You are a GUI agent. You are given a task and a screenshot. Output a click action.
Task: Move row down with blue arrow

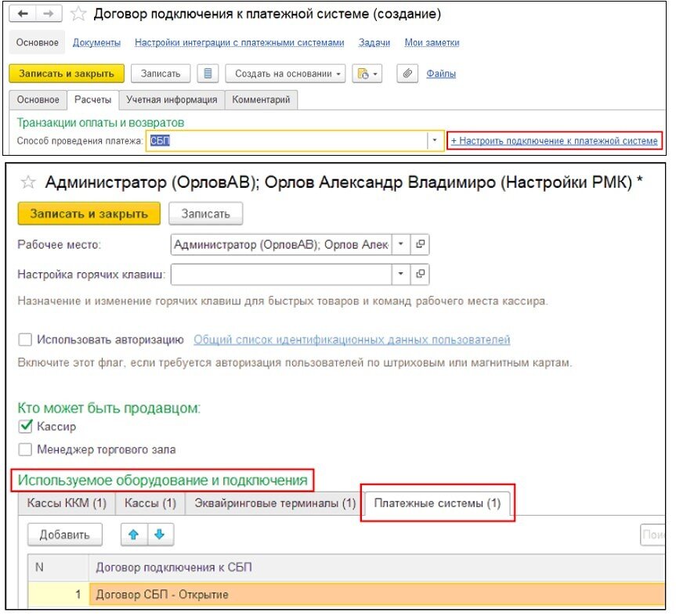(160, 535)
